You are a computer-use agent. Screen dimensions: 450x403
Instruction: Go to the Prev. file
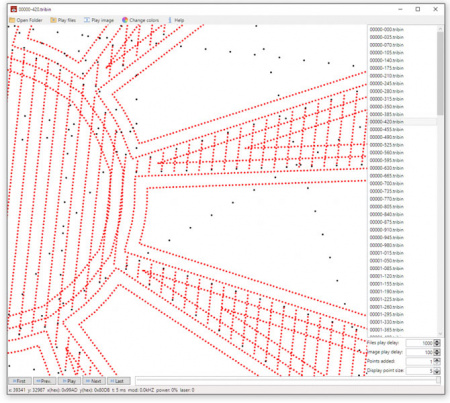[45, 381]
